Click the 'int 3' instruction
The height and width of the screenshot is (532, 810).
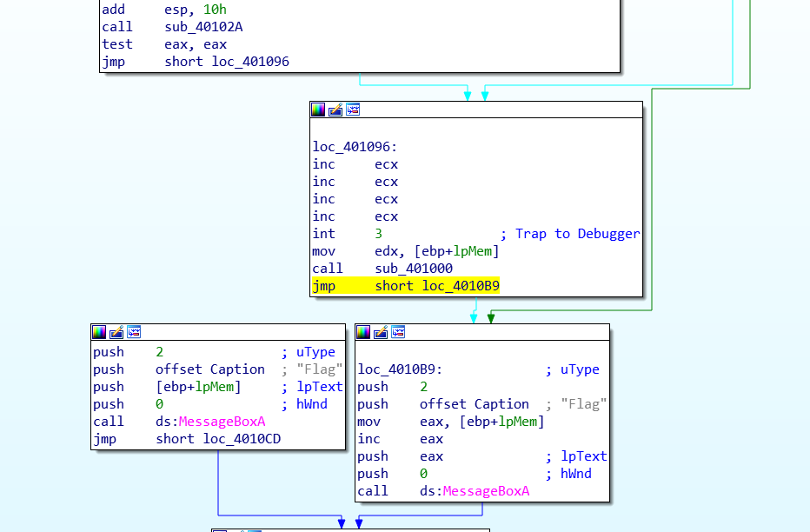click(x=347, y=234)
